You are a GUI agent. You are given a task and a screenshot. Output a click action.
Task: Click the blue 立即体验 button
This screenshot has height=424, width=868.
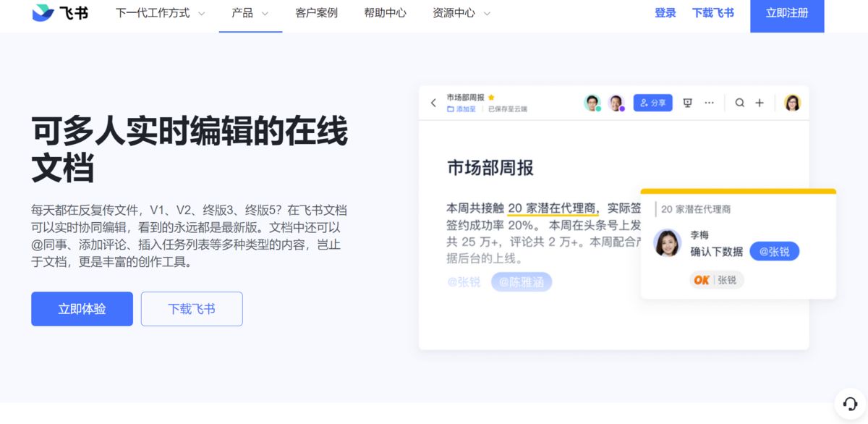coord(82,309)
